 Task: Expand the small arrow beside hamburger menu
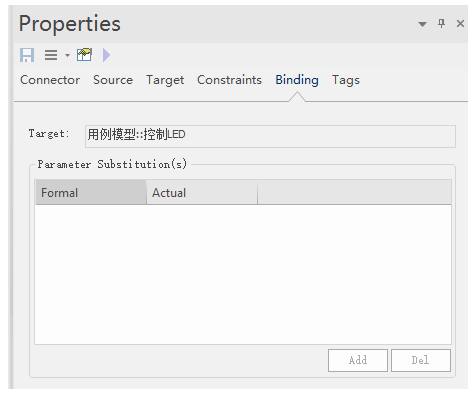click(x=67, y=55)
